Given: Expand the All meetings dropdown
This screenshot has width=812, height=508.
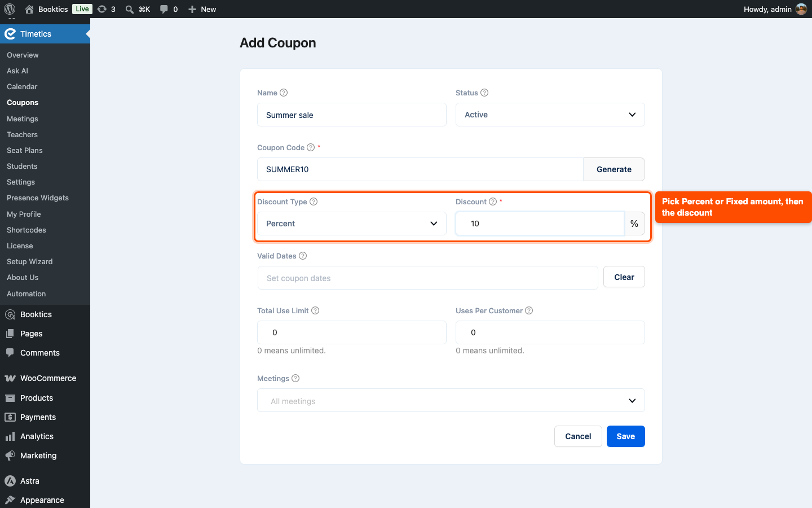Looking at the screenshot, I should [x=451, y=401].
